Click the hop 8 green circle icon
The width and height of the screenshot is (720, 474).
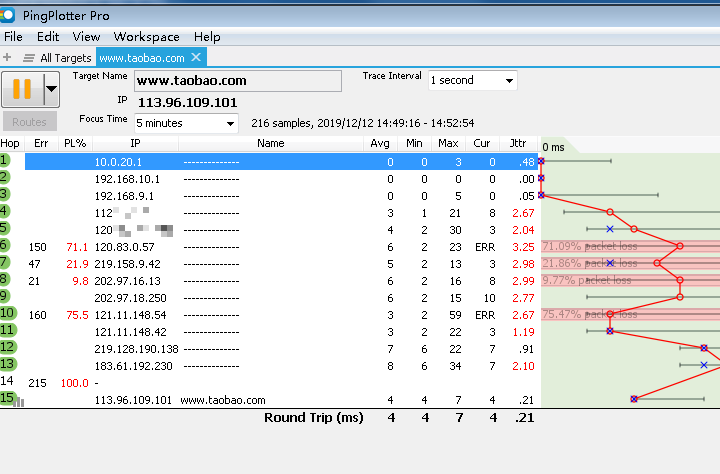coord(5,279)
